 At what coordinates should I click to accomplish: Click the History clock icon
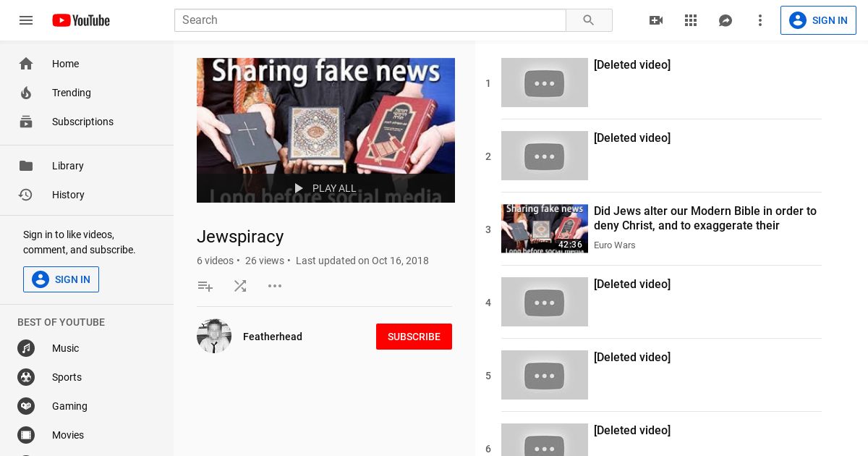click(x=26, y=195)
